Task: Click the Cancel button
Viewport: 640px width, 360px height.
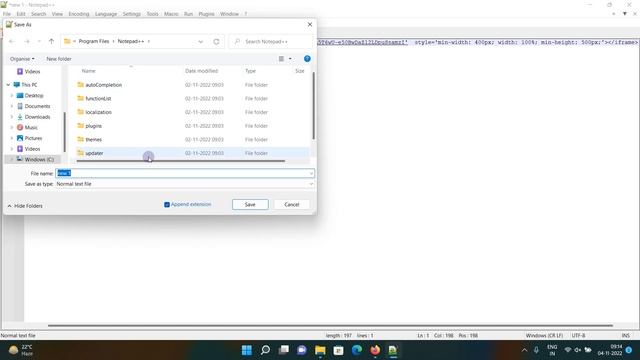Action: (292, 204)
